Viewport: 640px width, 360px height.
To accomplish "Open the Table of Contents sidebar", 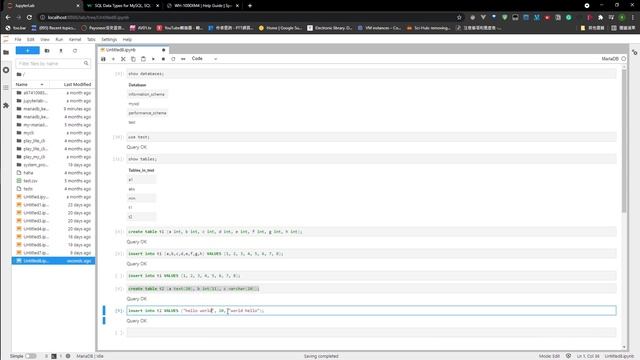I will [x=6, y=88].
